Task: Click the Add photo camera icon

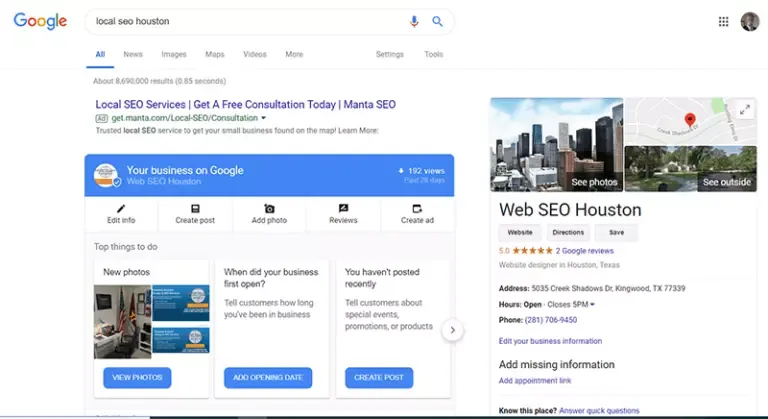Action: pos(269,209)
